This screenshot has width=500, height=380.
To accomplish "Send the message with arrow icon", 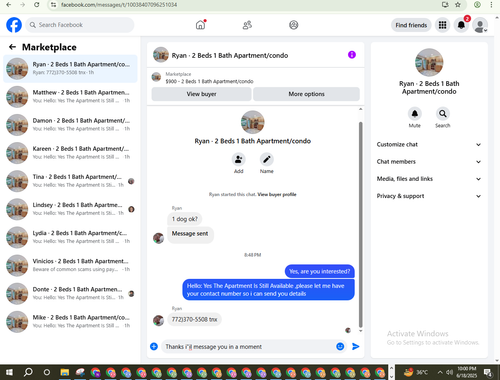I will [x=356, y=346].
